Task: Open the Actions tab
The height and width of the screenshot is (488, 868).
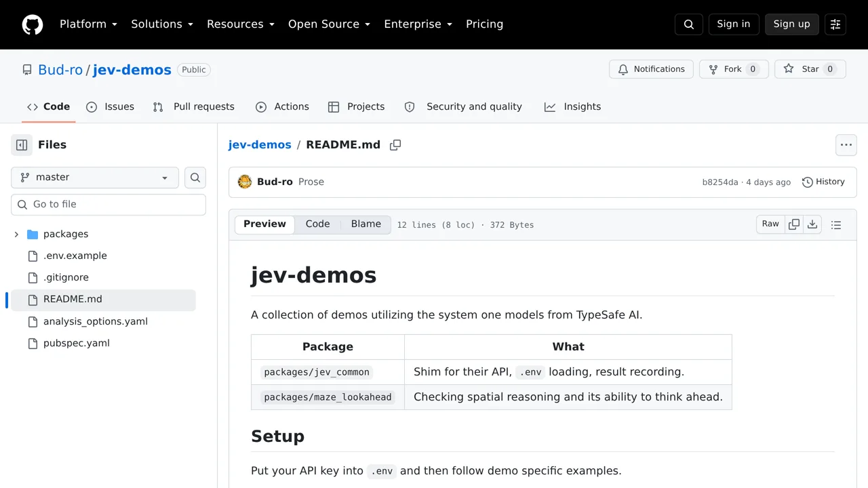Action: tap(282, 107)
